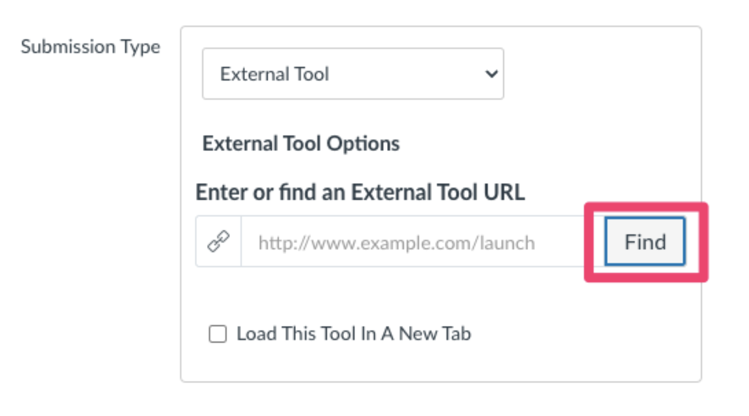Click the 'Load This Tool In A New Tab' label text
The height and width of the screenshot is (416, 749).
(353, 334)
